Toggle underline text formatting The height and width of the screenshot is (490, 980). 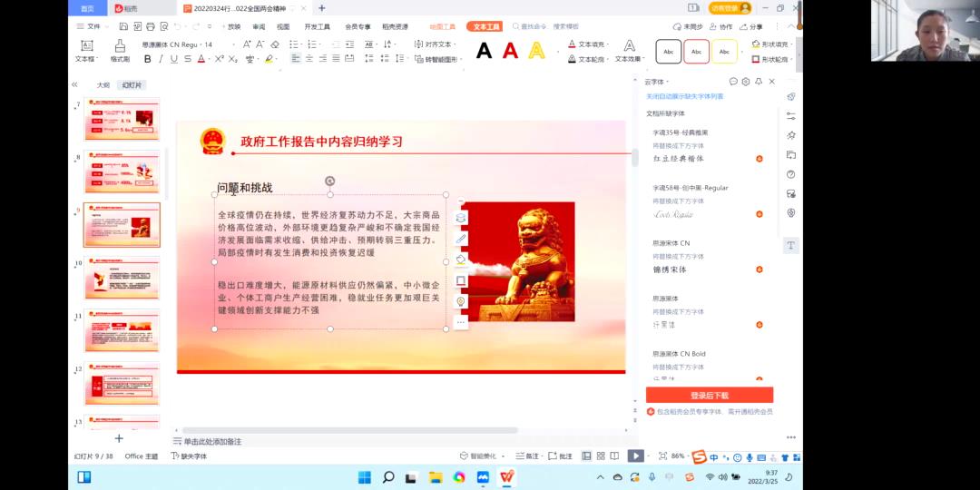[x=174, y=59]
